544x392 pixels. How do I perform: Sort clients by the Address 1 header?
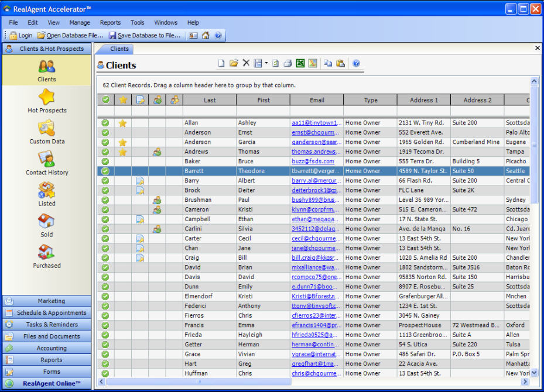[423, 100]
